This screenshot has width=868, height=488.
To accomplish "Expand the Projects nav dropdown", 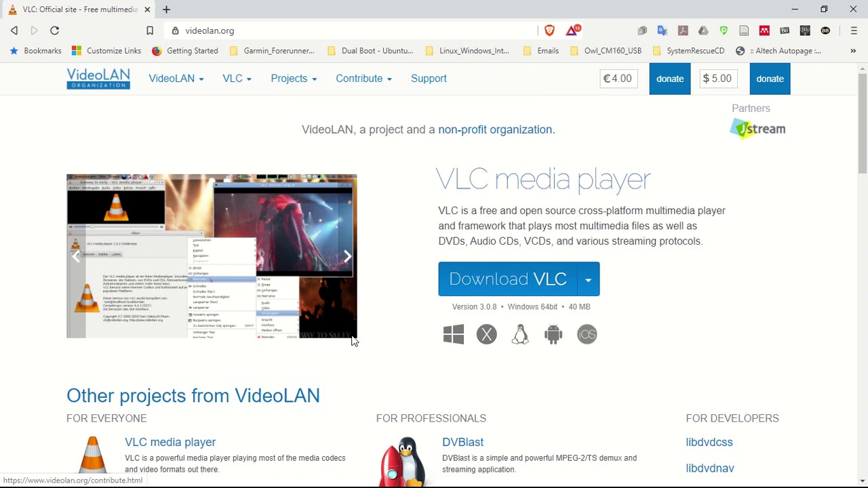I will coord(294,79).
